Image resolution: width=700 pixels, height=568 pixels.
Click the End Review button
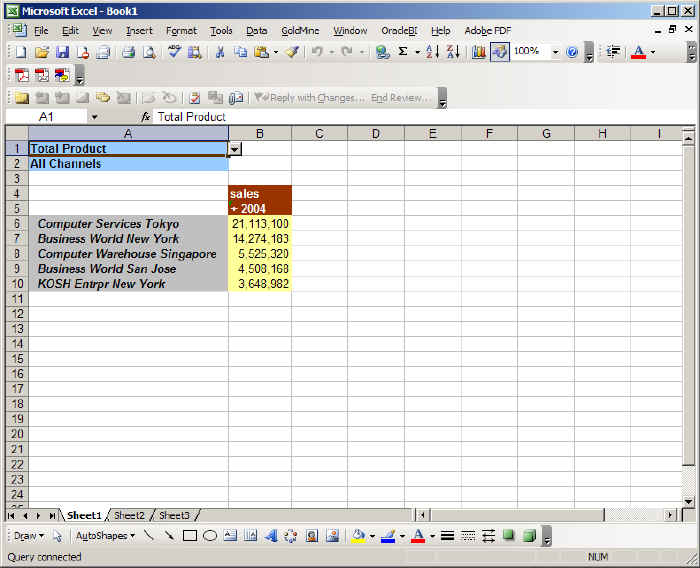[400, 98]
